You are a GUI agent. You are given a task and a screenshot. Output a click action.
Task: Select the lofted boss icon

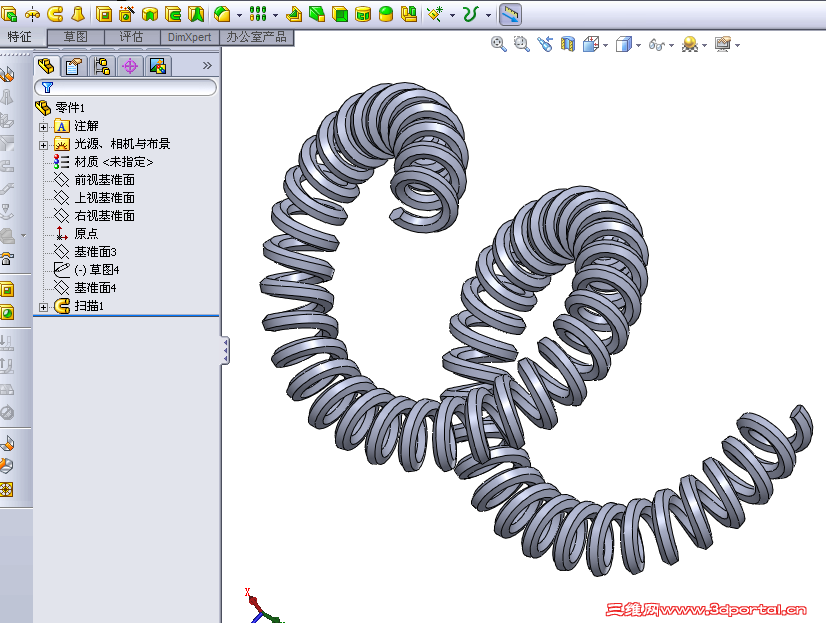point(78,14)
